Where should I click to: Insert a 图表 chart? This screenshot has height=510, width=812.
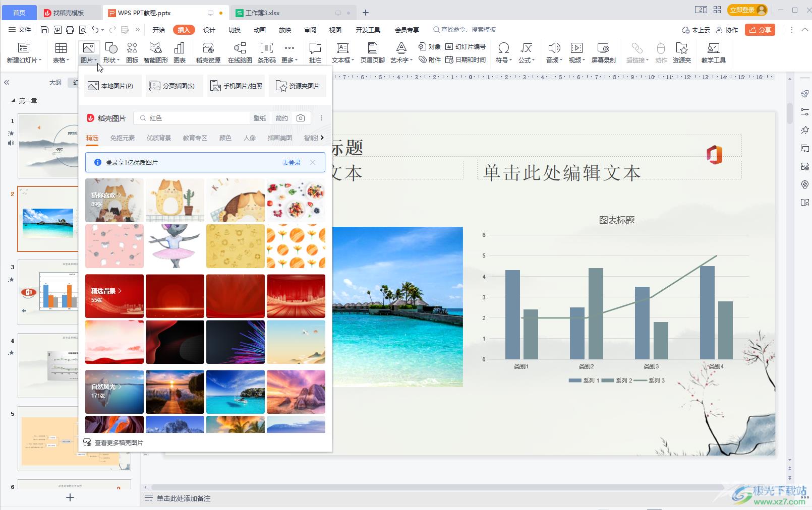(180, 52)
